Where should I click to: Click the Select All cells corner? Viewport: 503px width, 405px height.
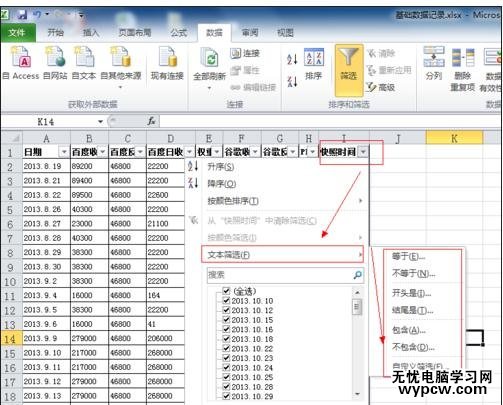coord(11,138)
